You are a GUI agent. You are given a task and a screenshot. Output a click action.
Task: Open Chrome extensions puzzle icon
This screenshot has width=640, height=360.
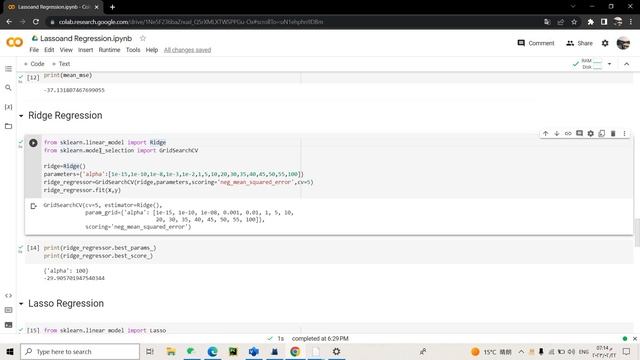pos(591,22)
